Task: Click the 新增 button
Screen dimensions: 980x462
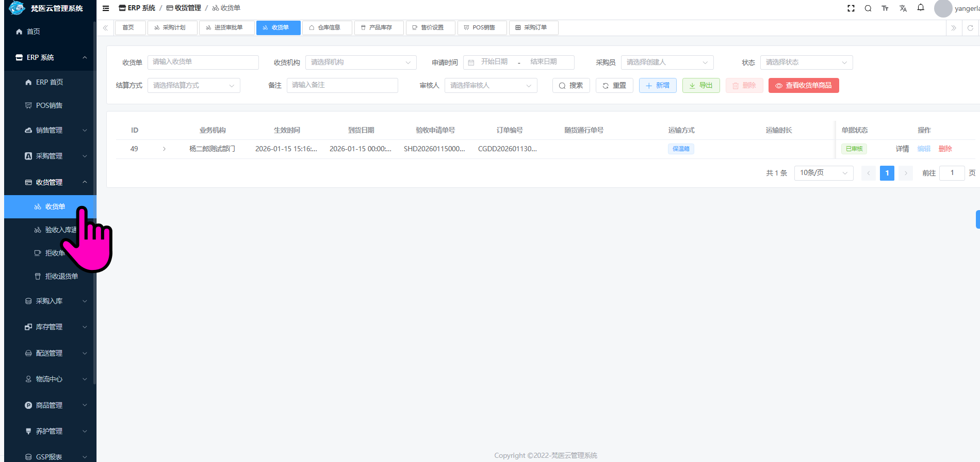Action: click(x=657, y=86)
